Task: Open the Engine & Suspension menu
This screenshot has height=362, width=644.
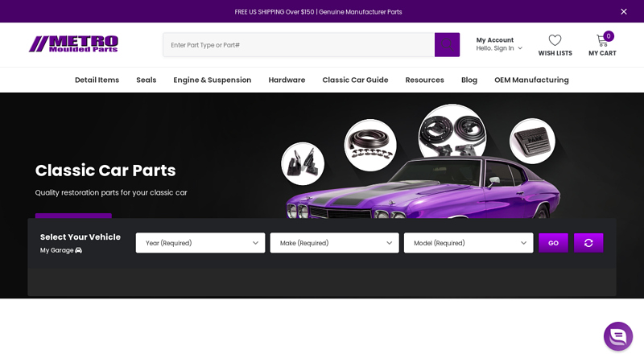Action: pos(213,80)
